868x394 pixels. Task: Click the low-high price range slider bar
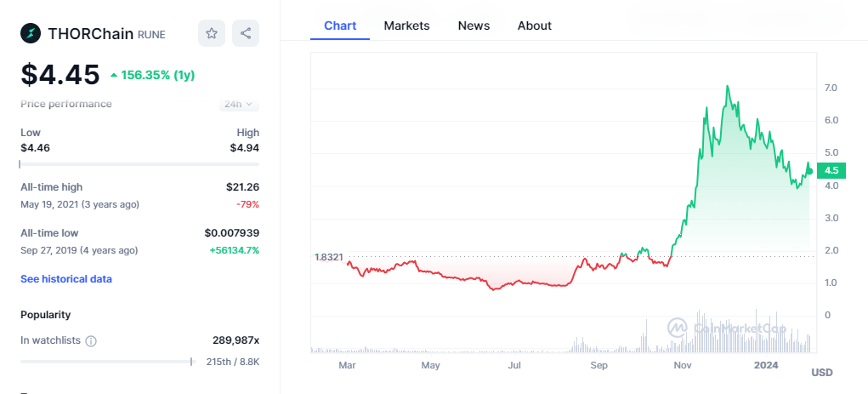click(x=139, y=164)
